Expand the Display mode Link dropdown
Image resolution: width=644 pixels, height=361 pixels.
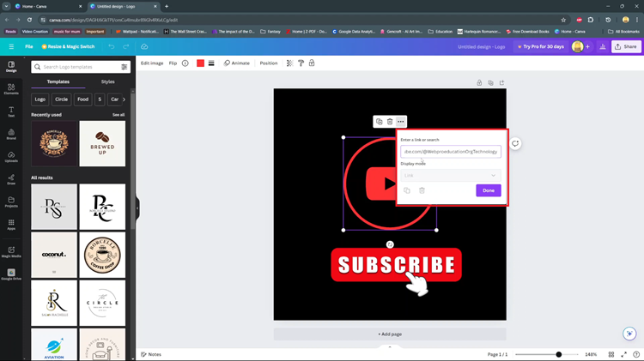point(451,176)
